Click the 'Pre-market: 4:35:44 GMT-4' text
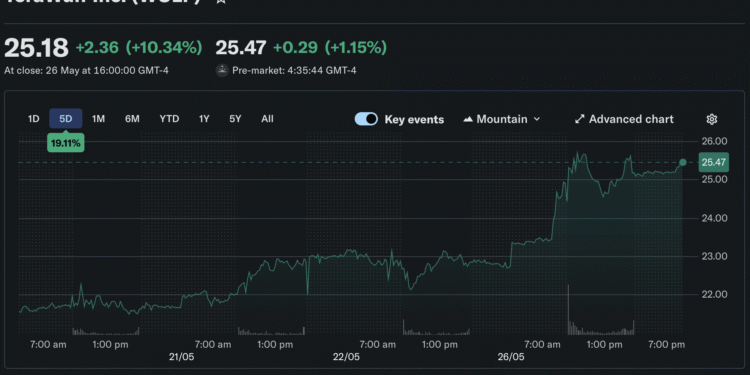 click(294, 70)
